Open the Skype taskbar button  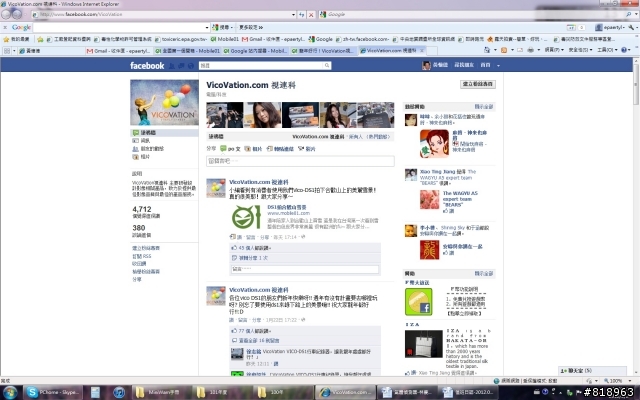[52, 392]
